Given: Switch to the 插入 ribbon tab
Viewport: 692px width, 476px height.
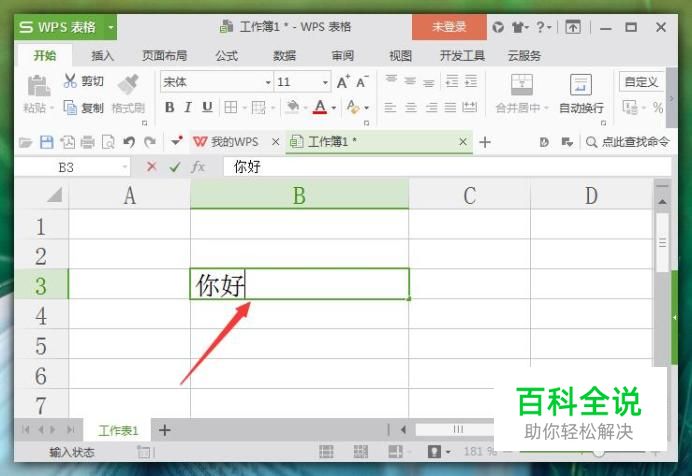Looking at the screenshot, I should (102, 56).
